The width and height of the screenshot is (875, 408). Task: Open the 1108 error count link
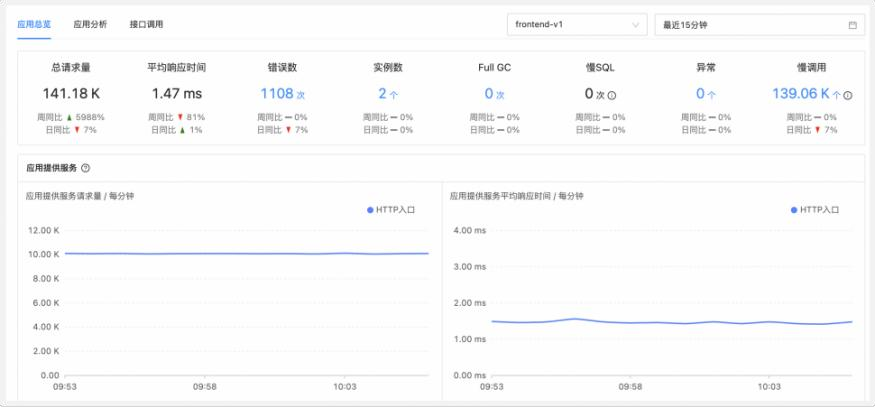pos(277,93)
